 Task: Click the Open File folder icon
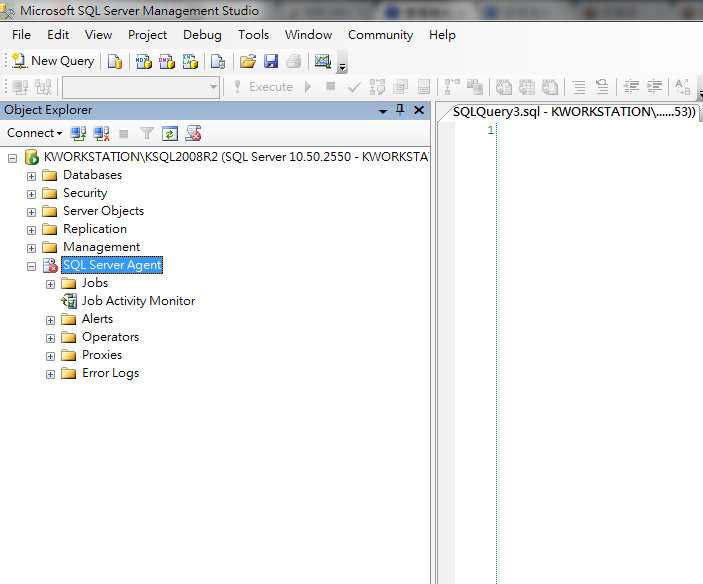(x=247, y=61)
